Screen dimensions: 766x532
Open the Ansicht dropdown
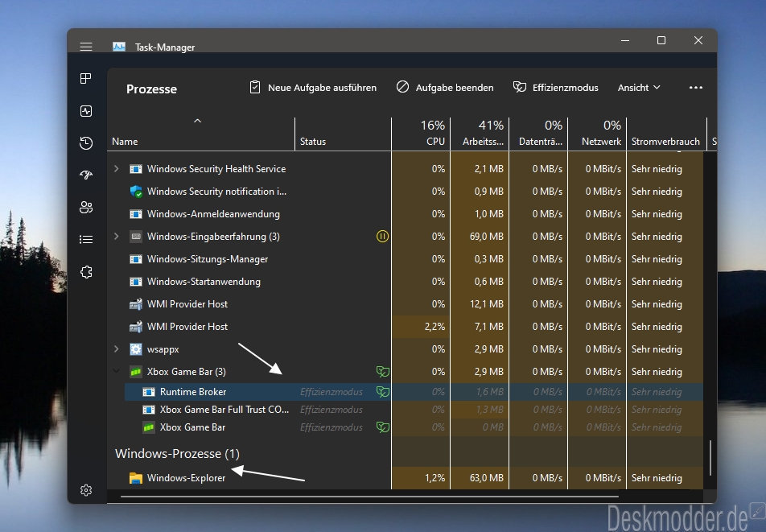coord(639,88)
